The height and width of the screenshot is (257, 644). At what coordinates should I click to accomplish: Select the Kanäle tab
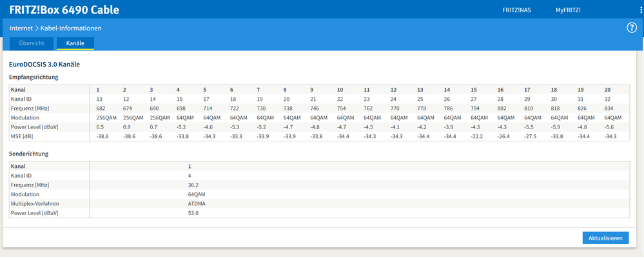75,43
